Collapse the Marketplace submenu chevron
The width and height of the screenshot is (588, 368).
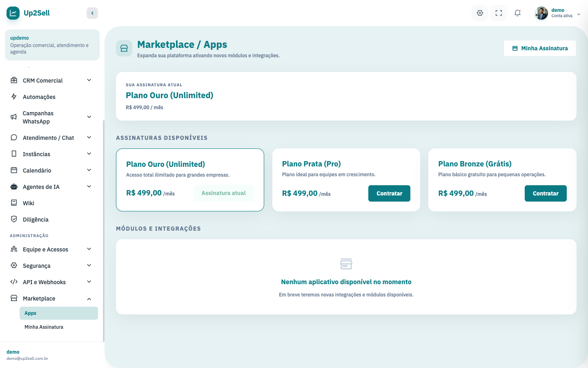coord(89,298)
